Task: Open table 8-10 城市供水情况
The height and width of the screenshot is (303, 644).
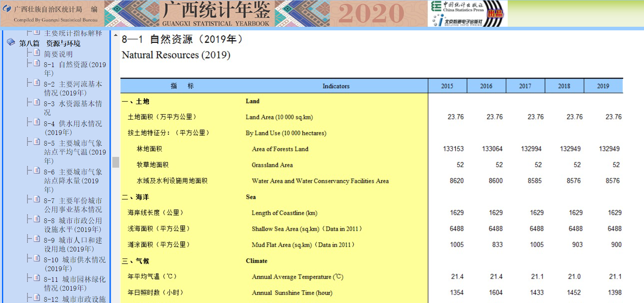Action: [75, 264]
